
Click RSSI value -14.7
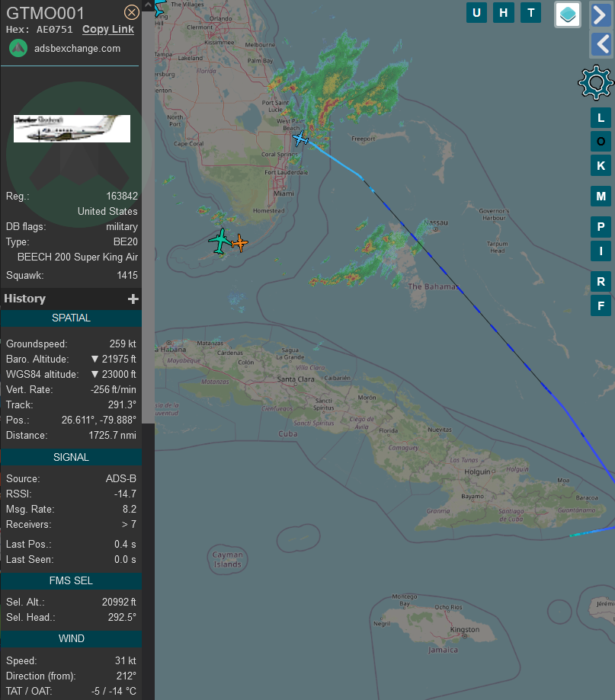tap(125, 494)
